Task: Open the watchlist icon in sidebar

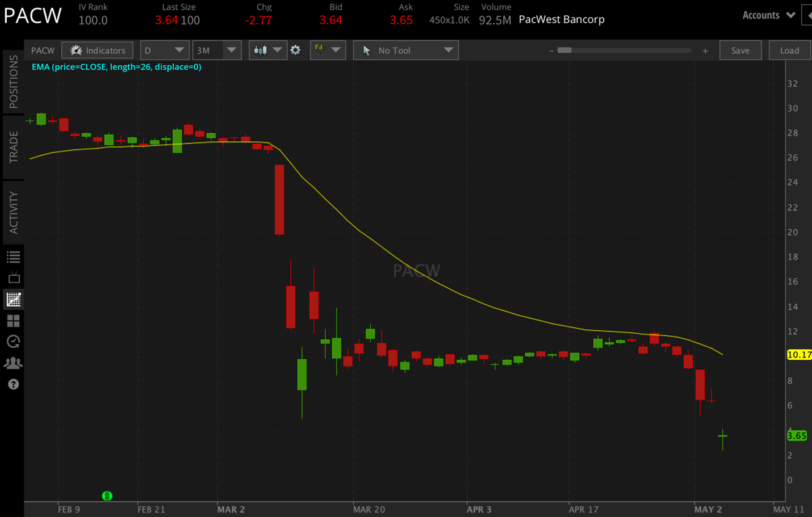Action: point(13,256)
